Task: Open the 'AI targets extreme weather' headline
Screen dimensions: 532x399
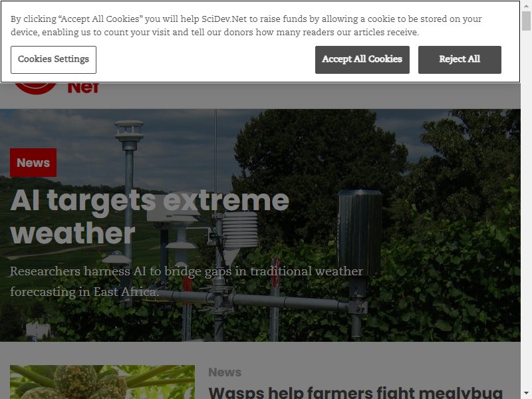Action: (x=150, y=216)
